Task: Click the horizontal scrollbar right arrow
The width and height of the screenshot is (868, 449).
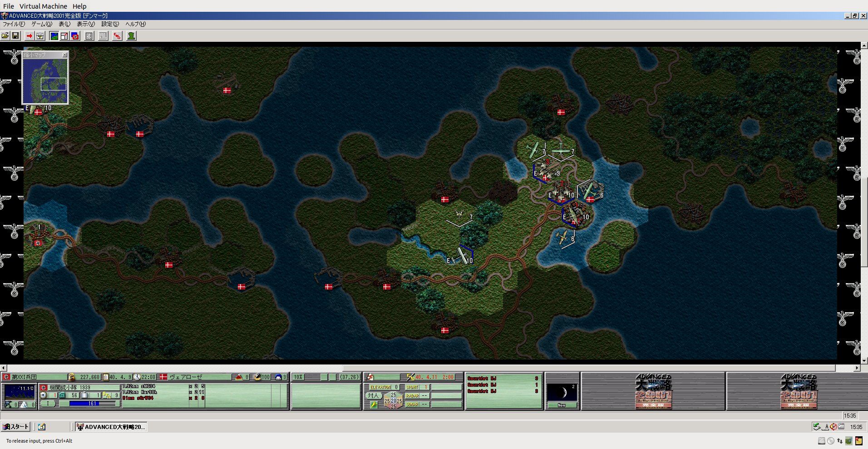Action: coord(857,368)
